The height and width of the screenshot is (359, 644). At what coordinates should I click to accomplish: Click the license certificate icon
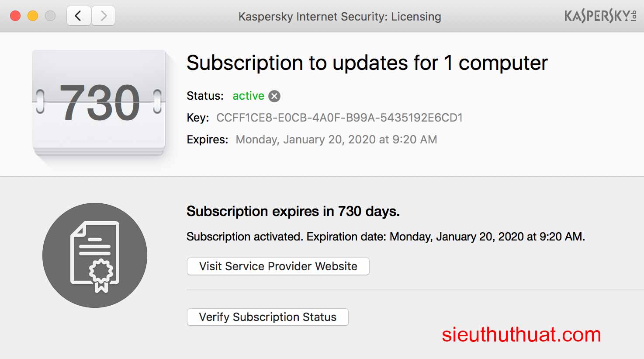[95, 255]
